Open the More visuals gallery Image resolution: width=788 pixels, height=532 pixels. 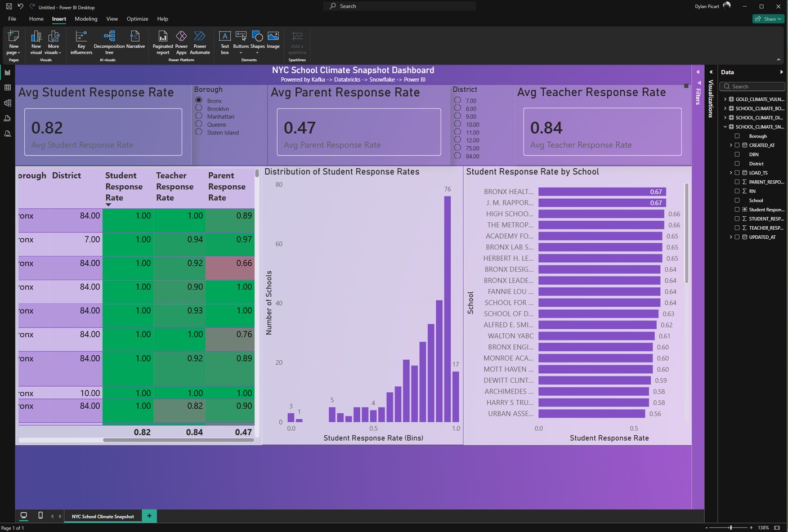click(x=53, y=43)
